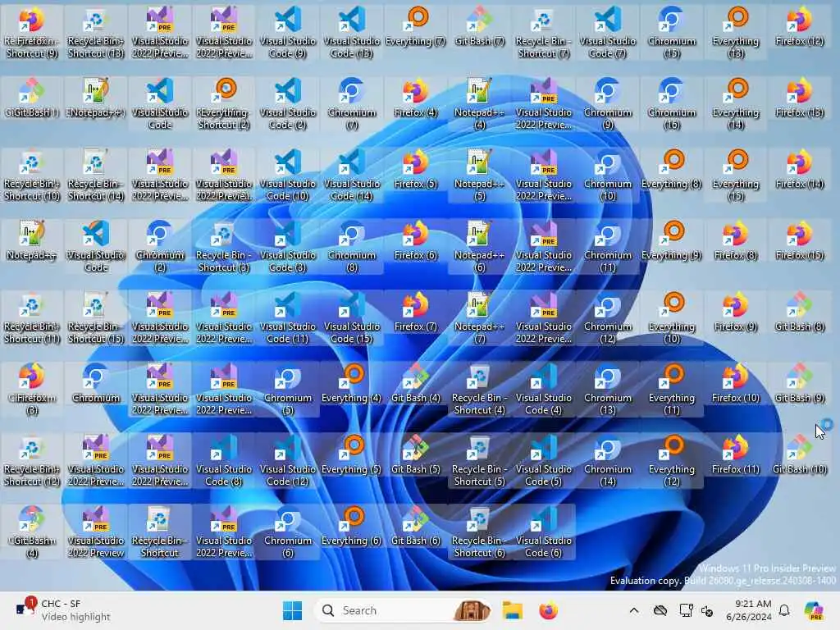Select the Recycle Bin - Shortcut (4) icon
The width and height of the screenshot is (840, 630).
[479, 389]
